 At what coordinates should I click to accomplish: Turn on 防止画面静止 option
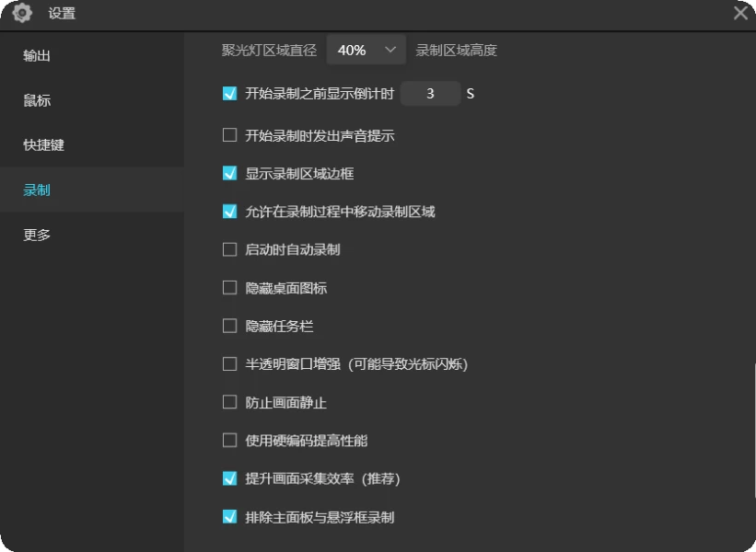pyautogui.click(x=230, y=402)
